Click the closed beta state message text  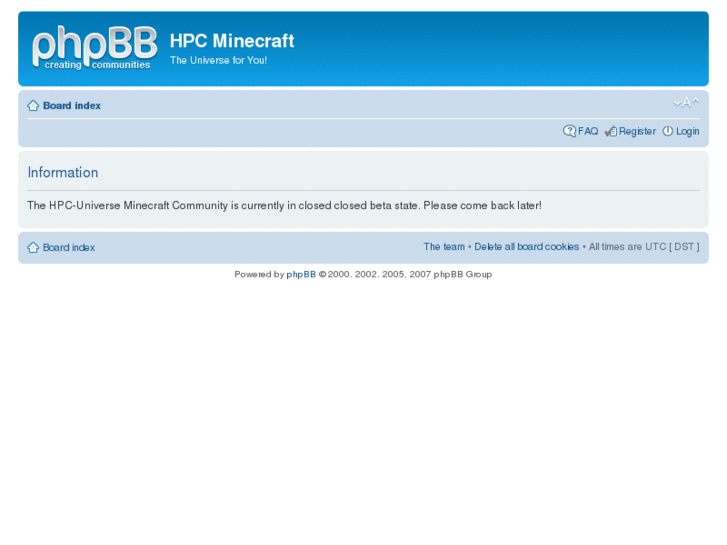coord(284,205)
